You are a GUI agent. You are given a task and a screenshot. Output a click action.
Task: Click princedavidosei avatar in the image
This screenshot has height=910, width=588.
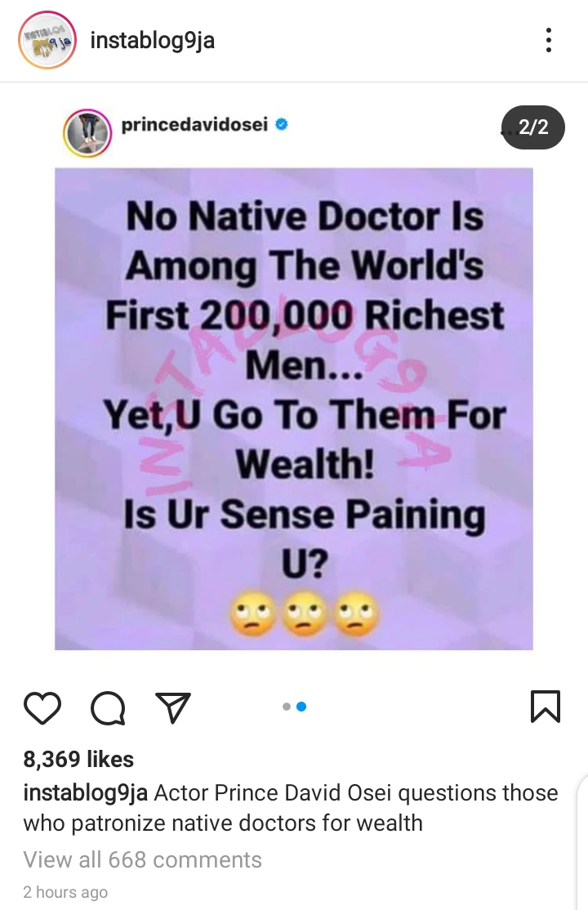(87, 133)
